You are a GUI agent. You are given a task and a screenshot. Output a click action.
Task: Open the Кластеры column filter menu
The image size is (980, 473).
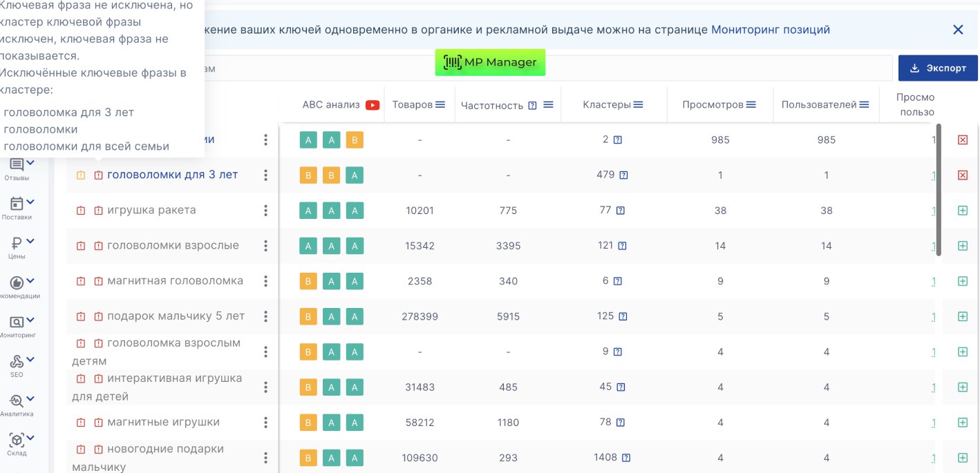(638, 105)
